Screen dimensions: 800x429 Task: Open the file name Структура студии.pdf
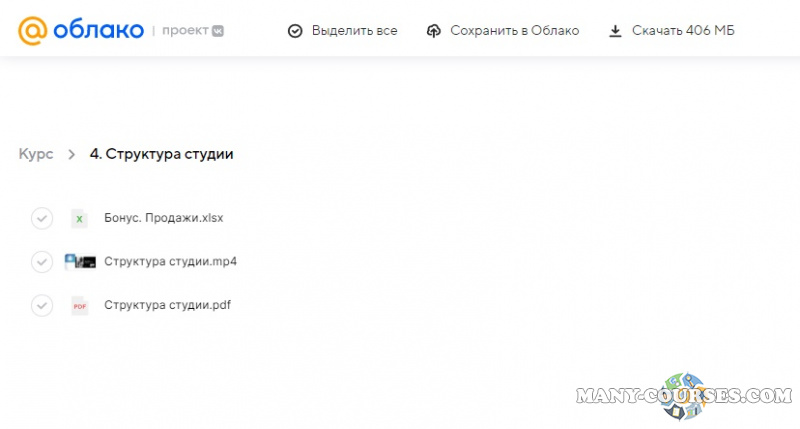coord(167,305)
